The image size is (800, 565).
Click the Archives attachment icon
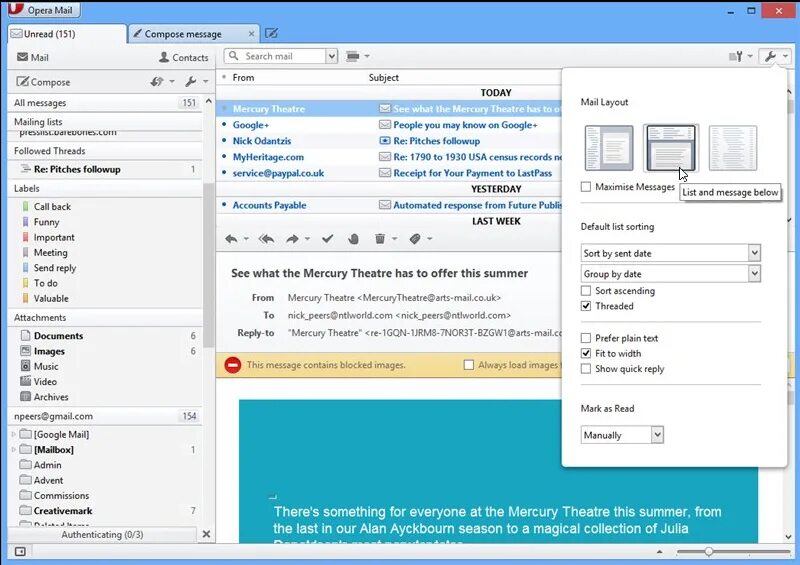coord(26,396)
